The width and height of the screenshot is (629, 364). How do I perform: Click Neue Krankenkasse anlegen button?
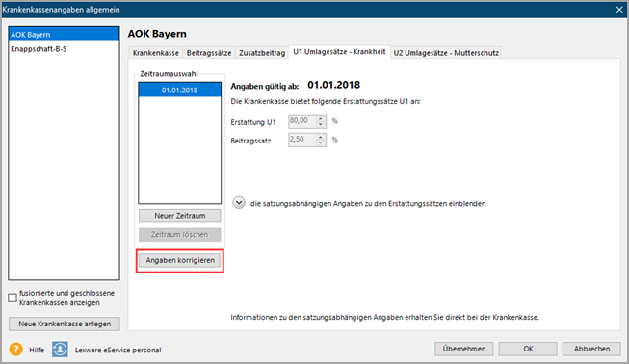point(65,324)
